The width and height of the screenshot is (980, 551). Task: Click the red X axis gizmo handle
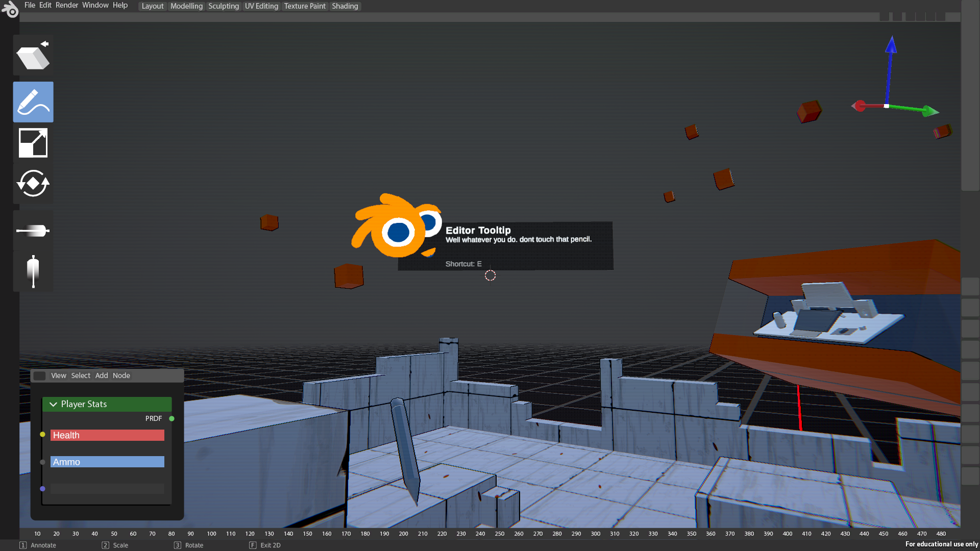[860, 106]
